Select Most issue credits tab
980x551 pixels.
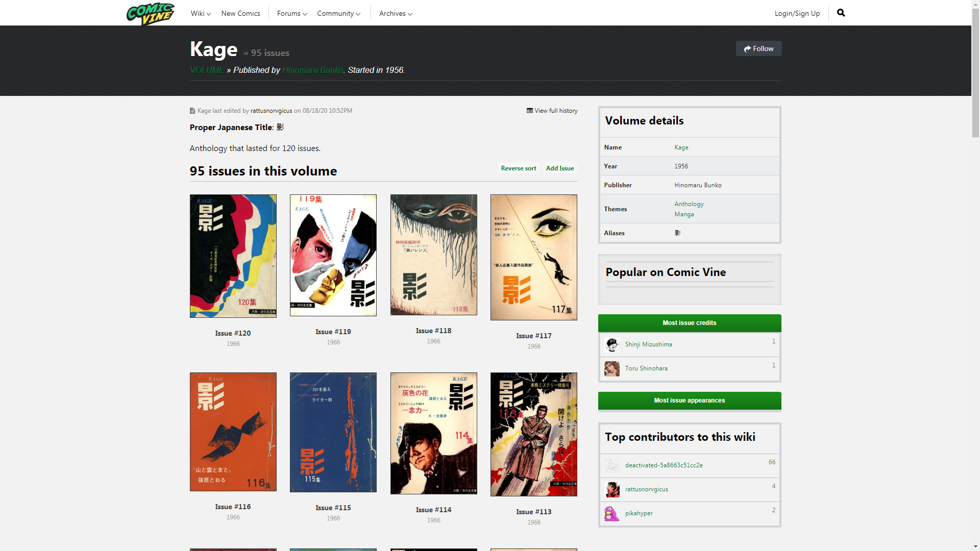[x=689, y=323]
